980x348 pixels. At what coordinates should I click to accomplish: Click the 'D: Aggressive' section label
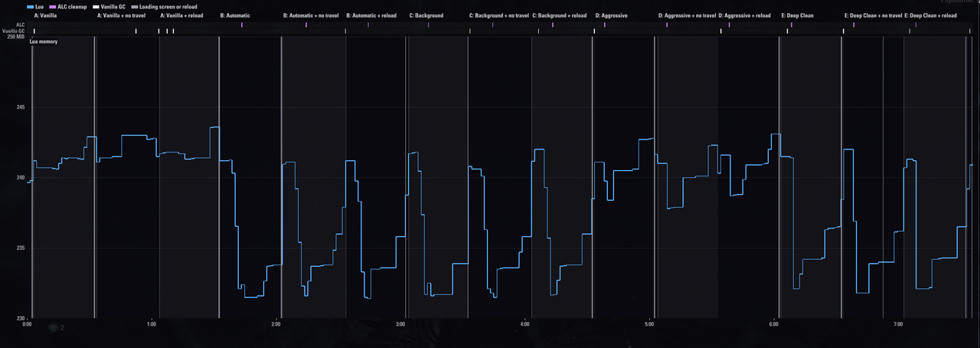coord(612,15)
